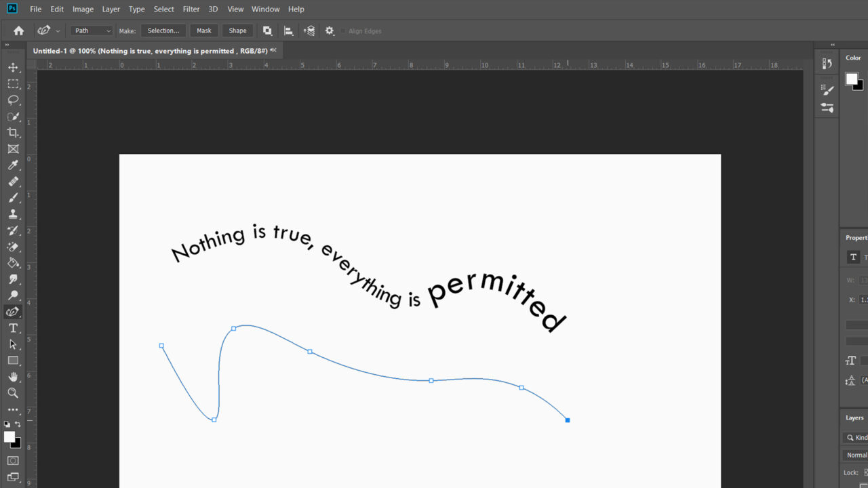Expand the tool preset picker arrow
The width and height of the screenshot is (868, 488).
57,30
